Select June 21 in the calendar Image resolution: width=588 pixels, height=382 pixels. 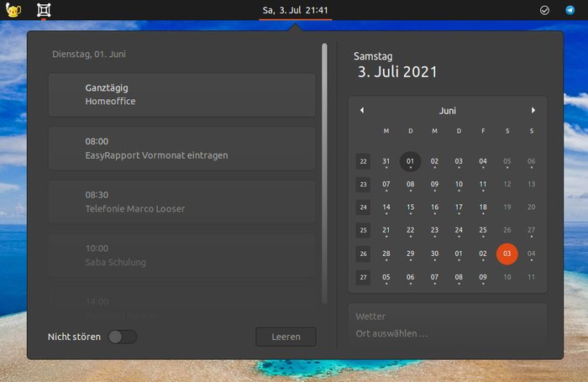coord(386,230)
